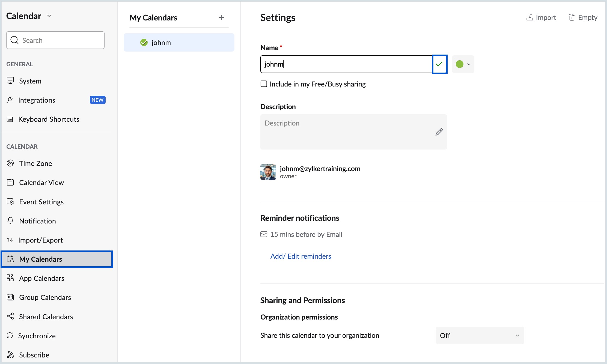Click the Empty trash icon
This screenshot has width=607, height=364.
click(572, 17)
